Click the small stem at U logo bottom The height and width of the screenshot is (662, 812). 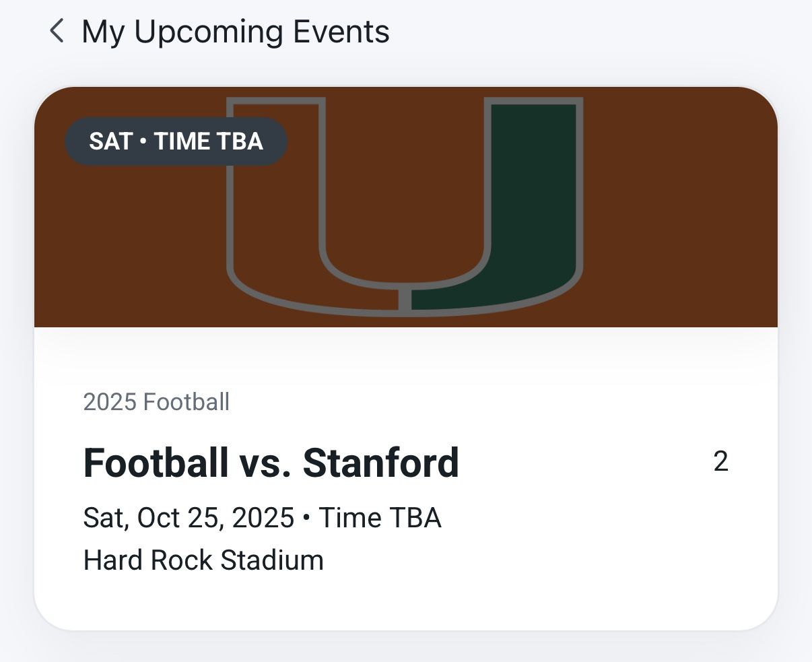click(405, 299)
